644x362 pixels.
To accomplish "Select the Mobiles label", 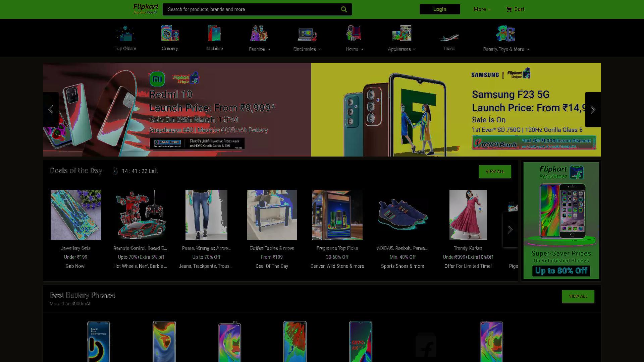I will (x=214, y=49).
